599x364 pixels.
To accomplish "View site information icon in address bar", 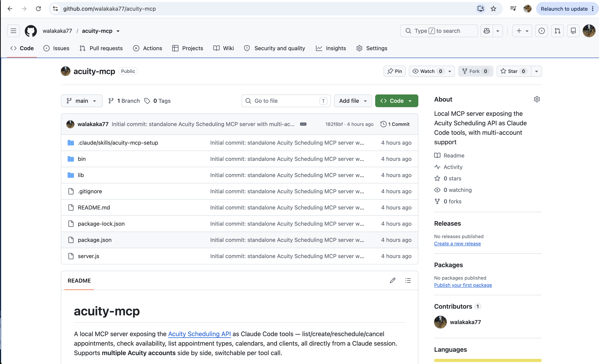I will point(55,9).
